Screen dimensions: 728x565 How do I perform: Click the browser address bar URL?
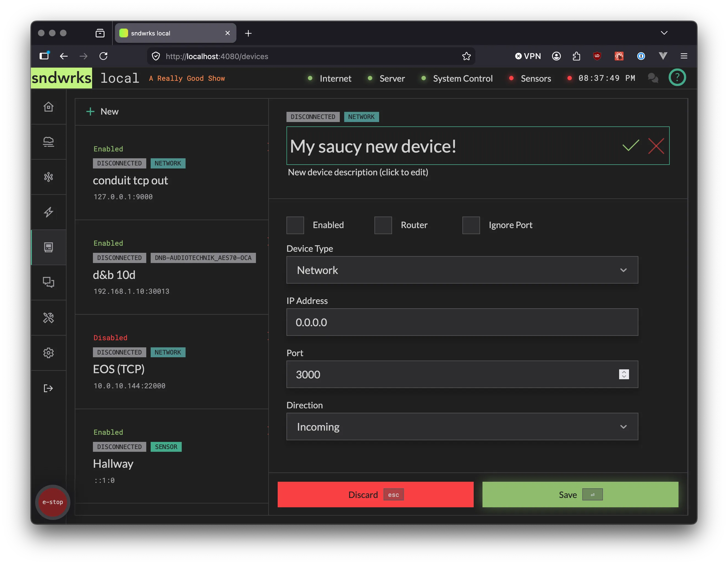click(217, 56)
